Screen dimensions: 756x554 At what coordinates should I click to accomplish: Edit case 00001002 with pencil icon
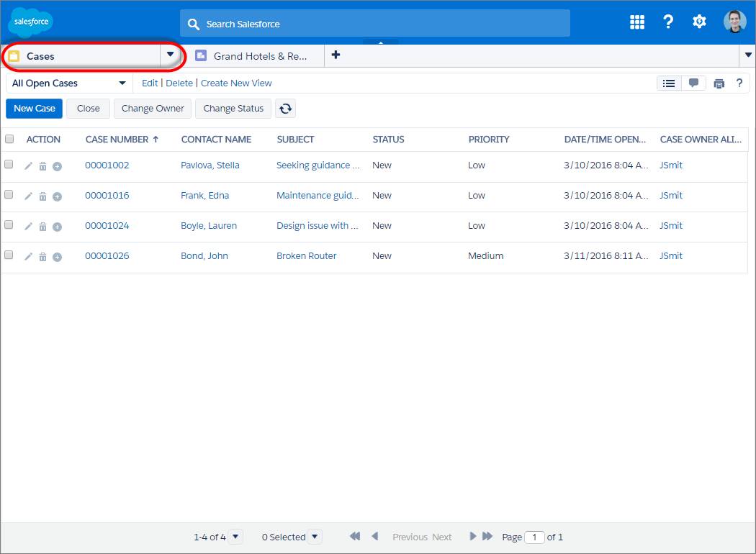pos(29,166)
